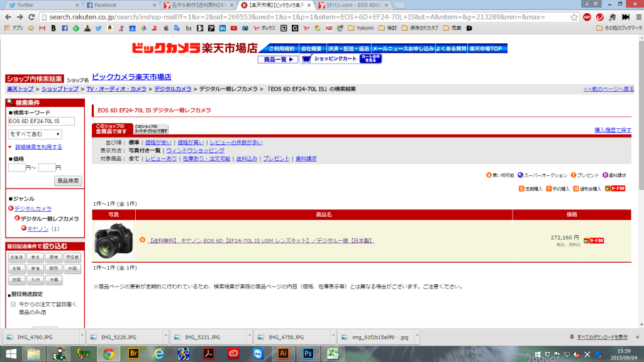Open Adobe Acrobat from the taskbar
Viewport: 644px width, 362px height.
pyautogui.click(x=208, y=353)
